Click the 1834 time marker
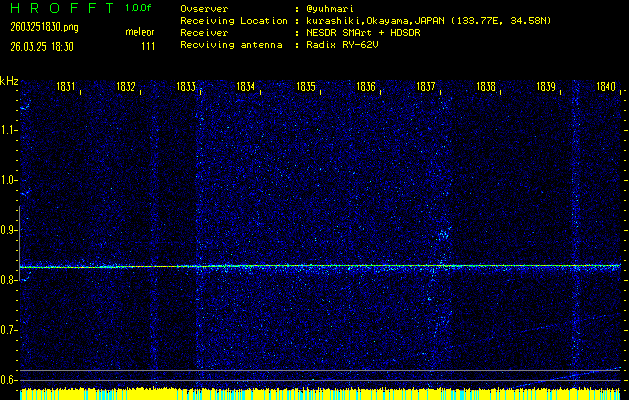This screenshot has height=400, width=629. [x=246, y=86]
